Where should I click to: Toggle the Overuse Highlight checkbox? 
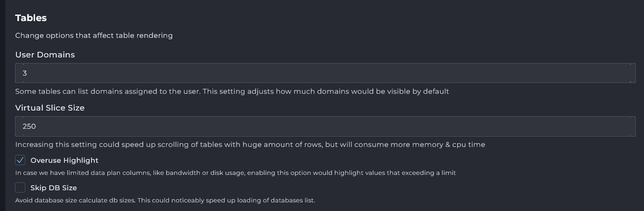coord(20,160)
